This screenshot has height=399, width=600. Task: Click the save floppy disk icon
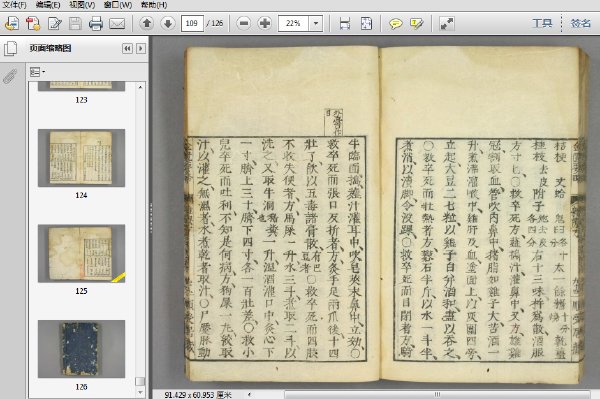coord(75,23)
